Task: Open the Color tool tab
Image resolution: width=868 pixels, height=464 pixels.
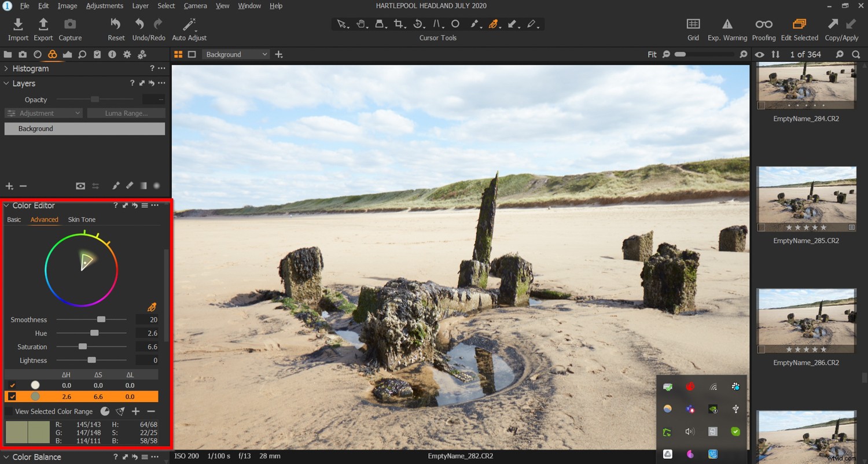Action: 52,54
